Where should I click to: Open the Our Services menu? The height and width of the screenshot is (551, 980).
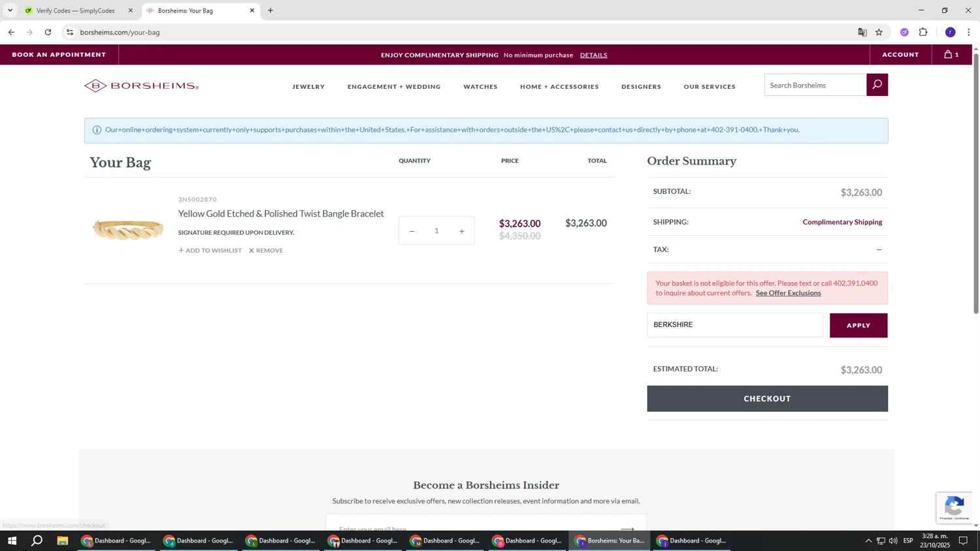click(x=710, y=86)
